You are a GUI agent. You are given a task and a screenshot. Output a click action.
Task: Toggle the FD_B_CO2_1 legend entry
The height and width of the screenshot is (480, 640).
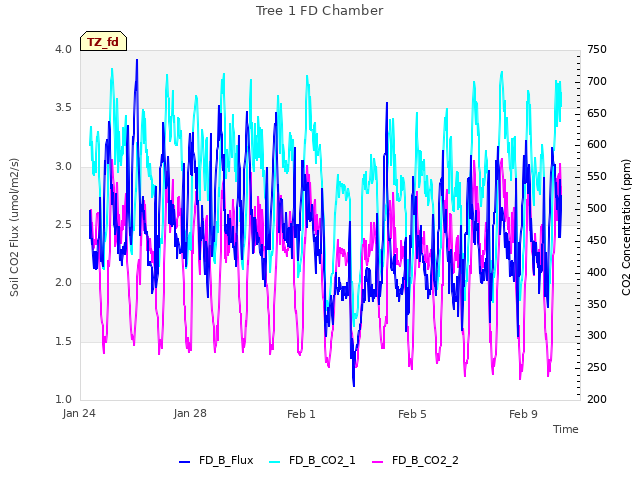coord(312,461)
